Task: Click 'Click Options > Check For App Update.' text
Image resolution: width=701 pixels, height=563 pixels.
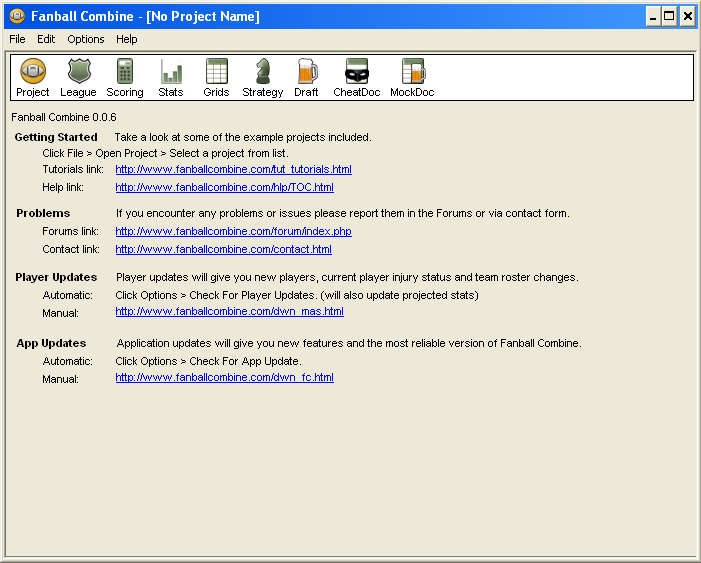Action: click(209, 361)
